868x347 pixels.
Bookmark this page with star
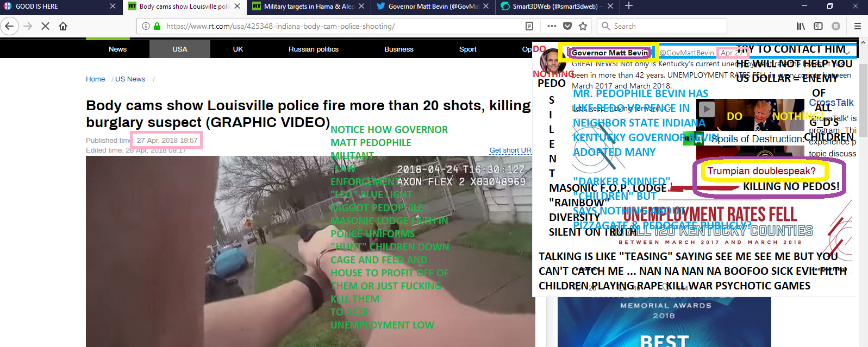(583, 26)
